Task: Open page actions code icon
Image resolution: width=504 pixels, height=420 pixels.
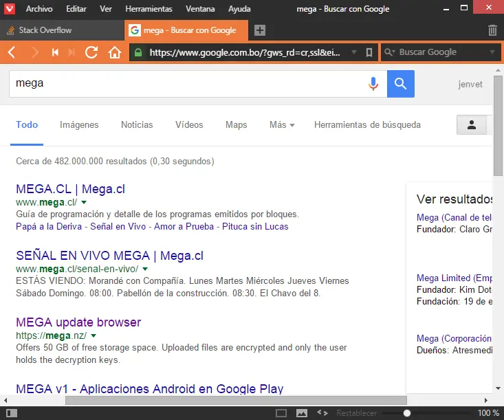Action: [x=322, y=413]
